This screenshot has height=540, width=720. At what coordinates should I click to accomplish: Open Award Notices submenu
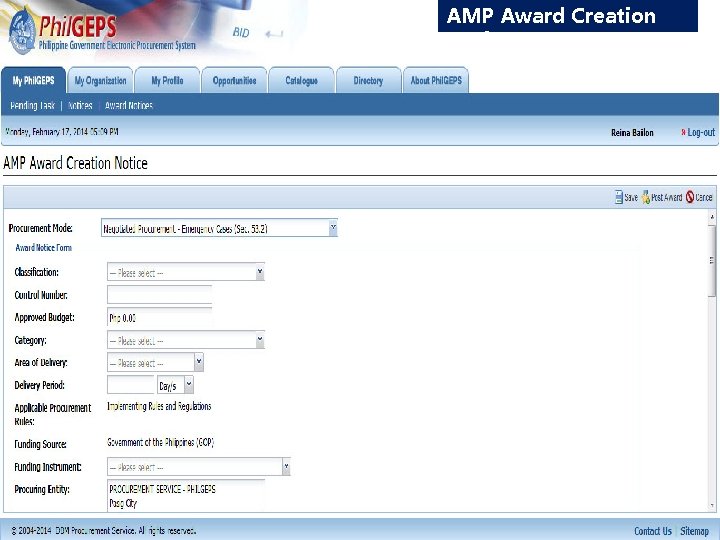pyautogui.click(x=129, y=106)
